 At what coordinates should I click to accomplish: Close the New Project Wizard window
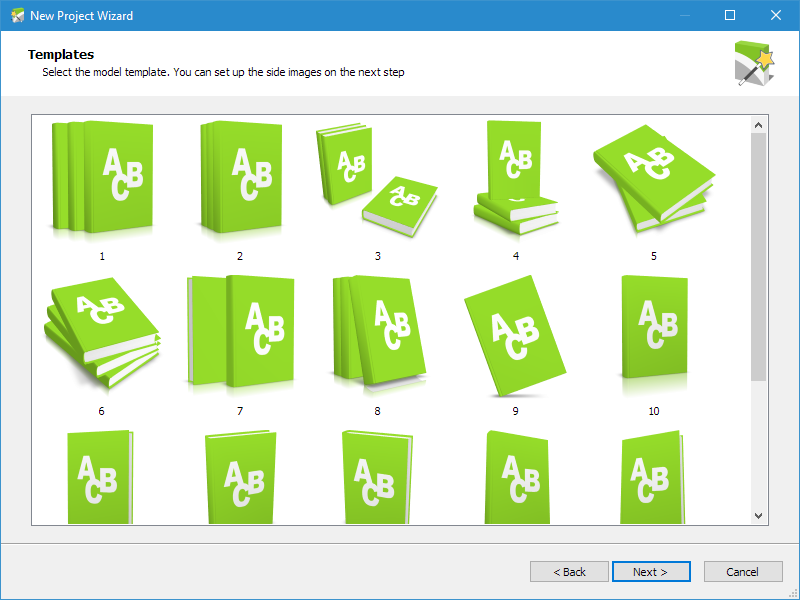[x=776, y=15]
